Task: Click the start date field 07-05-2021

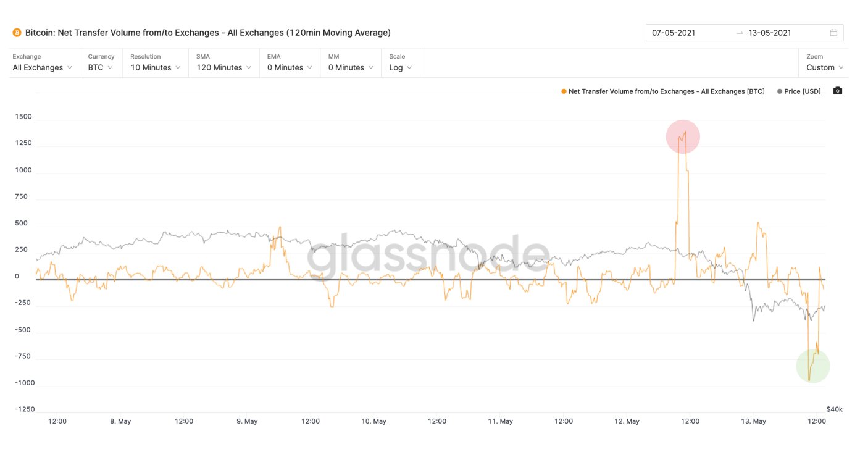Action: (x=674, y=33)
